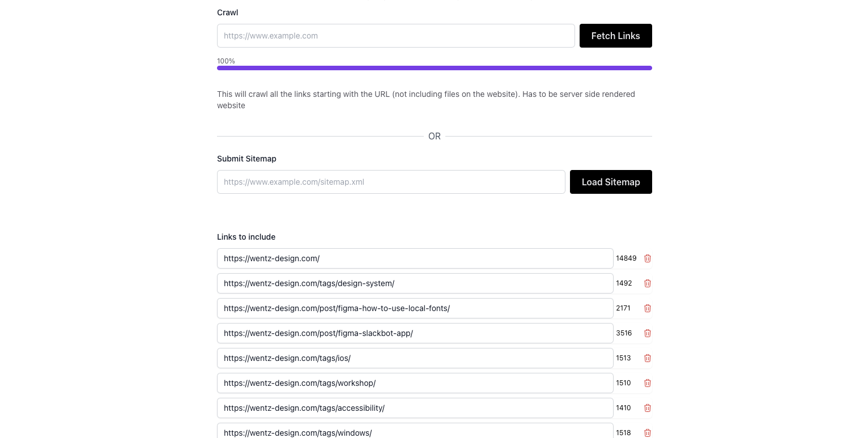
Task: Click the tags/design-system URL text field
Action: [x=415, y=283]
